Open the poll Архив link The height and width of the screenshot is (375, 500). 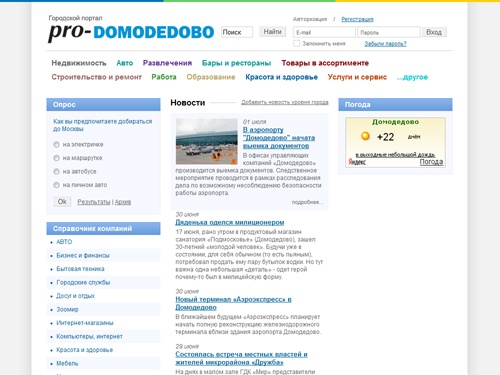(123, 202)
